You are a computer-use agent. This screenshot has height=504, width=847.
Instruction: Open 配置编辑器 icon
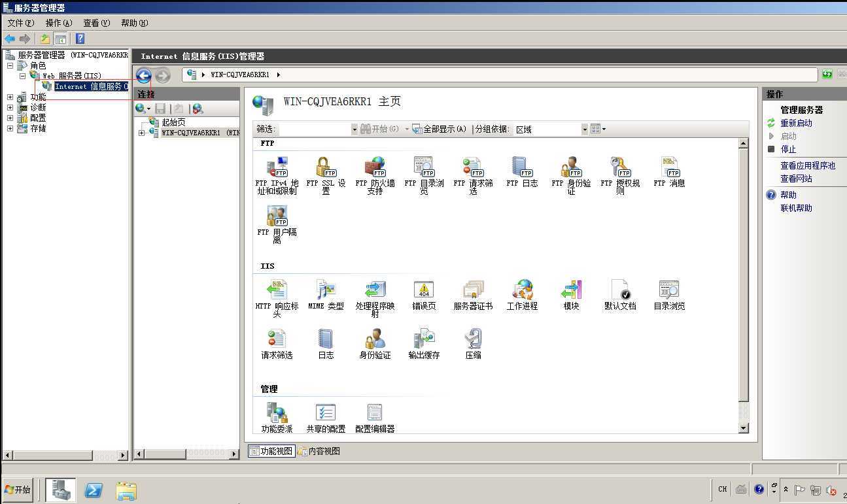(x=375, y=417)
